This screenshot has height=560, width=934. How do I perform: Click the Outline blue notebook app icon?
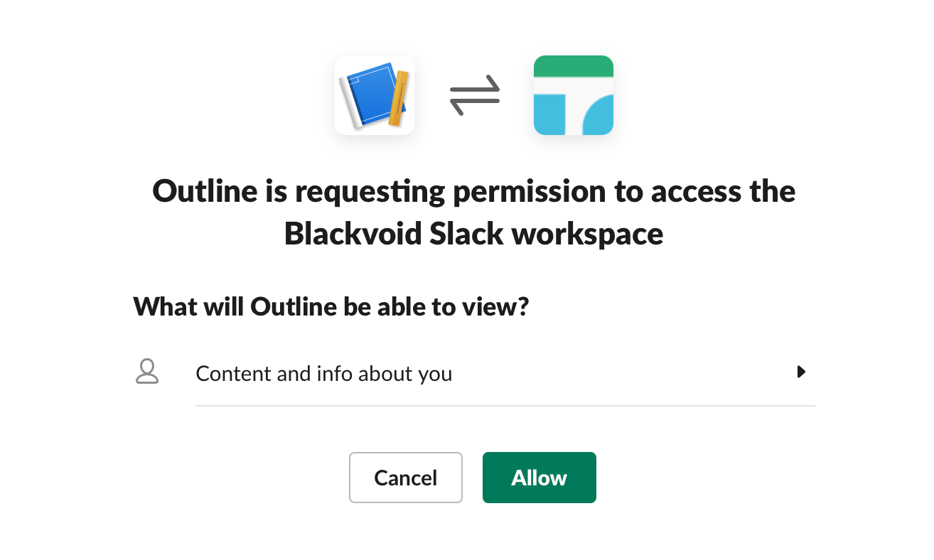click(x=374, y=95)
